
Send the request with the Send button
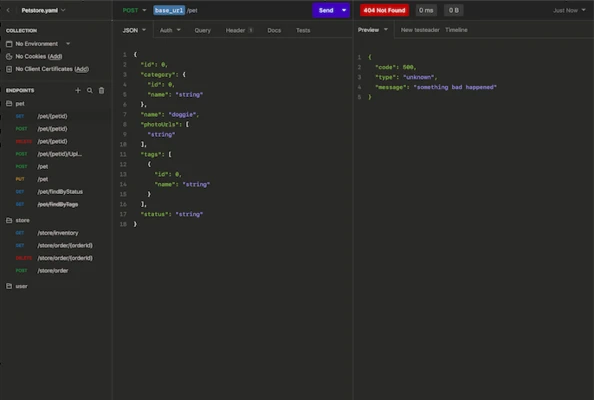[x=326, y=10]
